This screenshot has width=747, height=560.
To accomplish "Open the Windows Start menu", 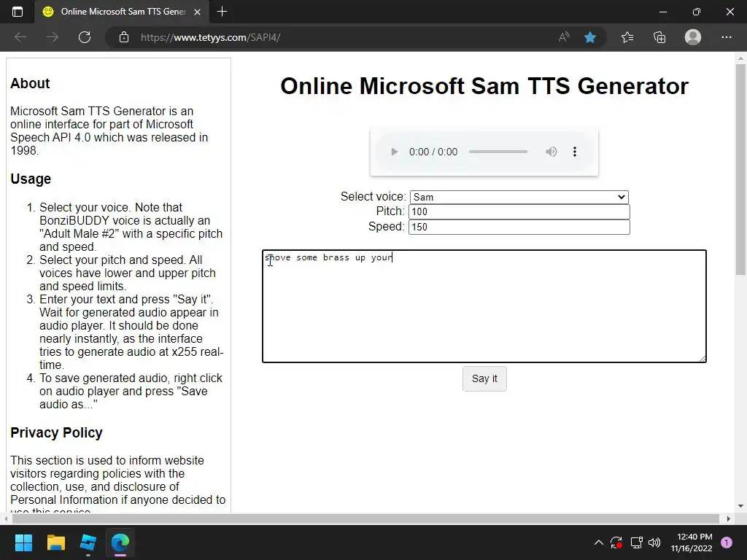I will (x=23, y=542).
